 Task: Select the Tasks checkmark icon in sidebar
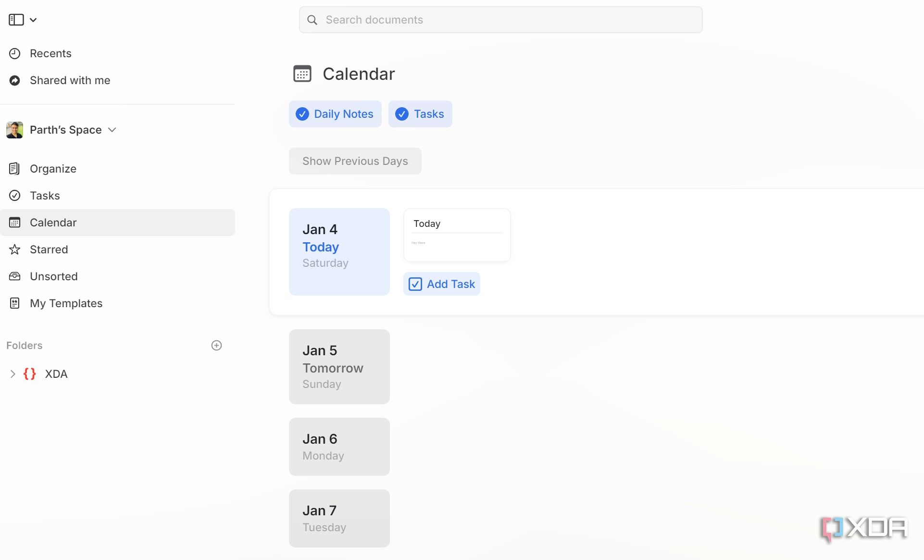point(14,196)
